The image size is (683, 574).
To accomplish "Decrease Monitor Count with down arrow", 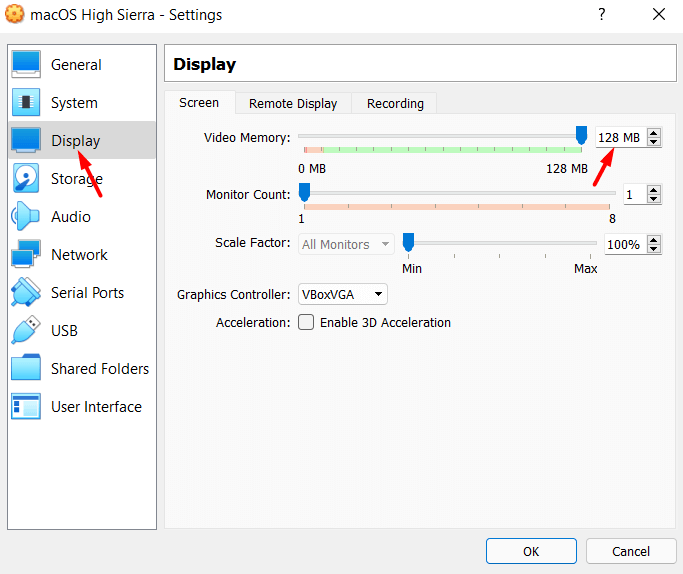I will coord(654,199).
